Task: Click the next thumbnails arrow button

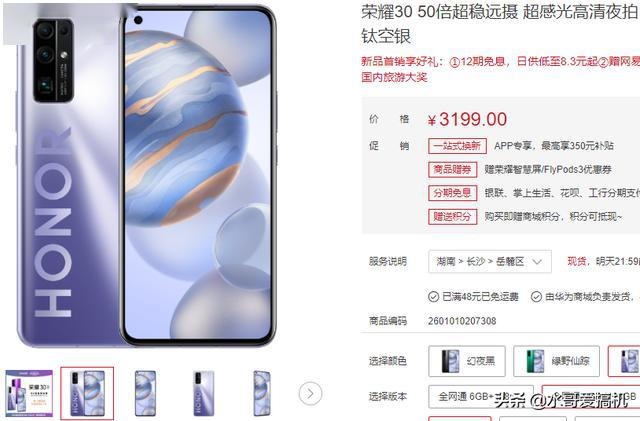Action: (310, 394)
